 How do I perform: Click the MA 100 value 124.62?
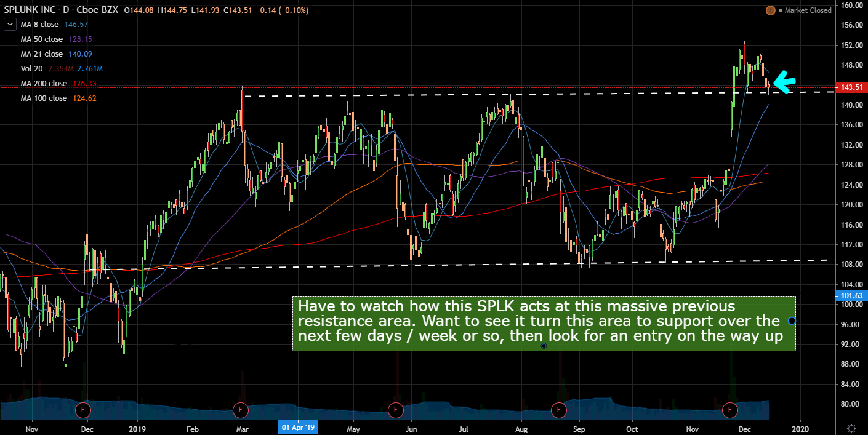pyautogui.click(x=83, y=98)
